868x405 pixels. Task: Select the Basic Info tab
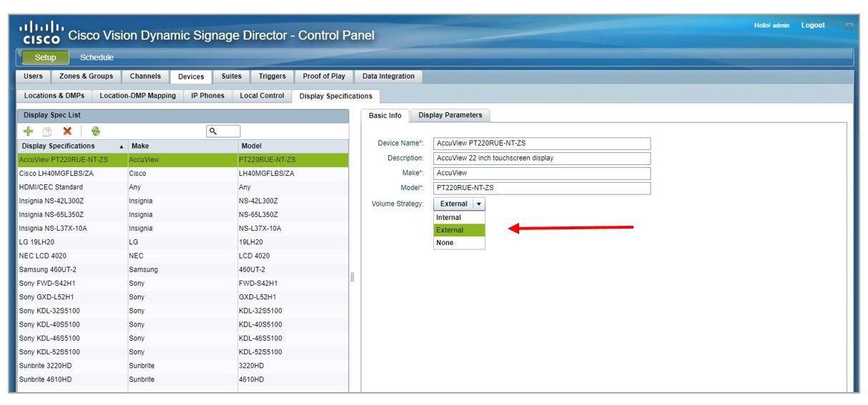coord(385,116)
